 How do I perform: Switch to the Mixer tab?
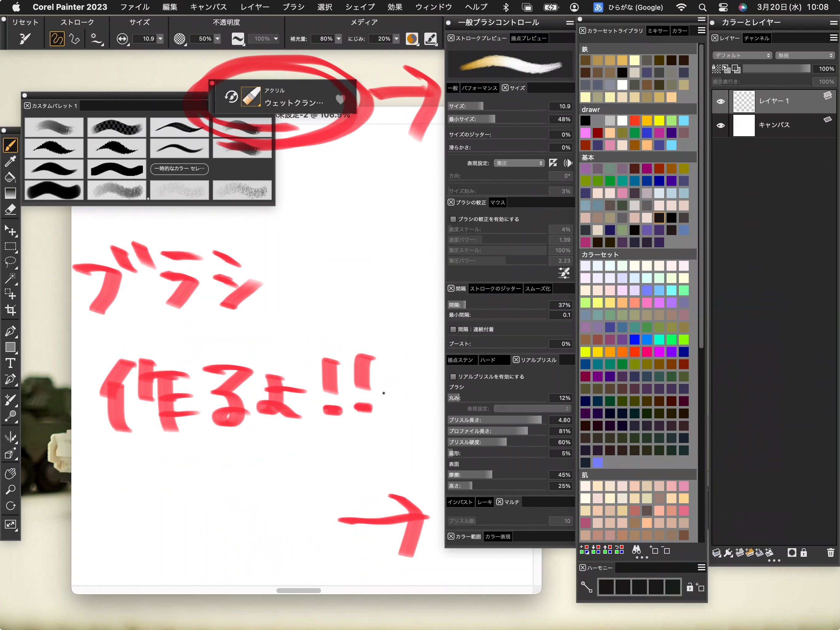click(x=657, y=31)
